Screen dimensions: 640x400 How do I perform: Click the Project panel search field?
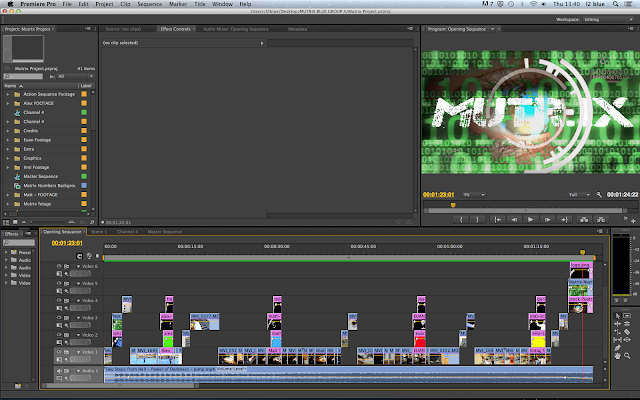[x=23, y=76]
